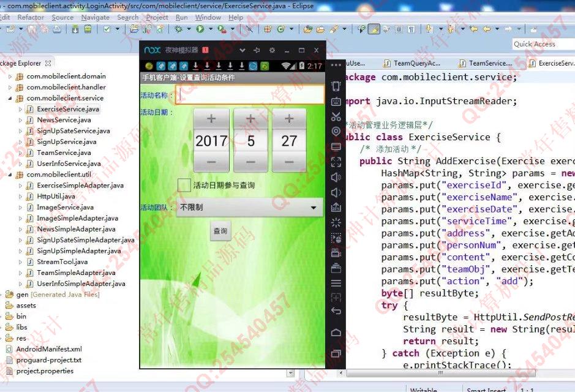Open the Navigate menu
Viewport: 575px width, 392px height.
pyautogui.click(x=96, y=17)
